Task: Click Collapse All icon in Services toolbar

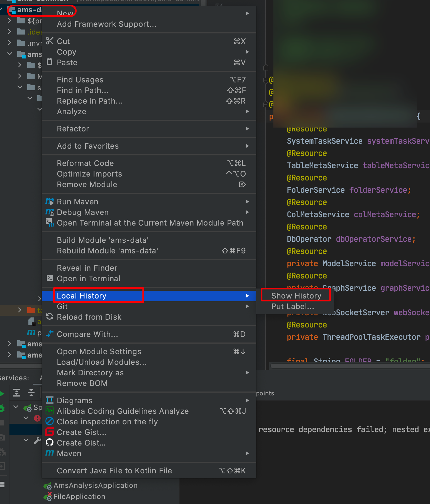Action: pyautogui.click(x=31, y=393)
